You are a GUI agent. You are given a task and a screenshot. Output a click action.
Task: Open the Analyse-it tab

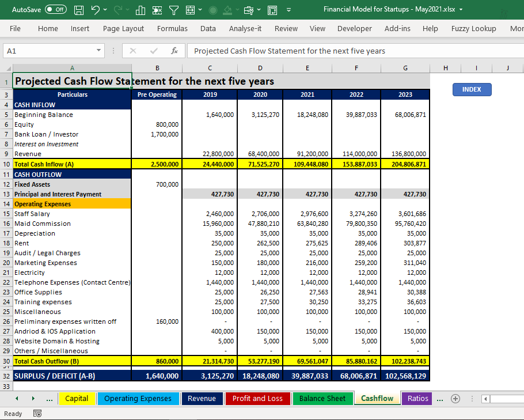[245, 29]
